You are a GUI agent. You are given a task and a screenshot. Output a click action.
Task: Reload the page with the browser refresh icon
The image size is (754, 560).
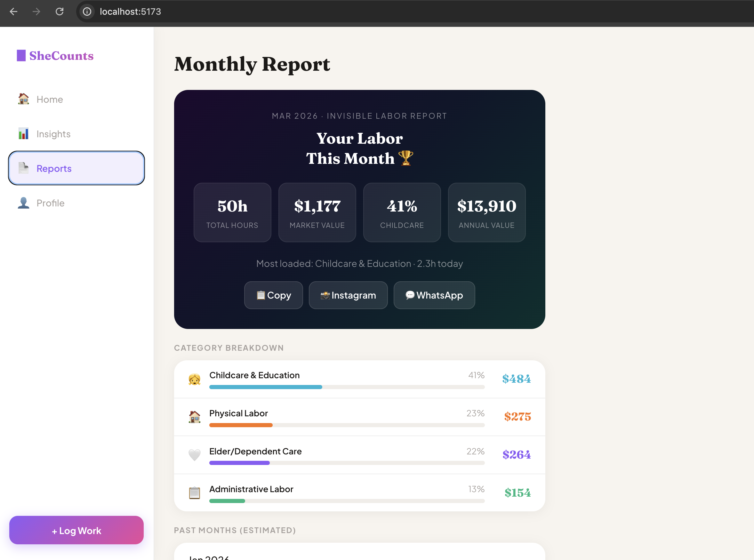pyautogui.click(x=60, y=12)
